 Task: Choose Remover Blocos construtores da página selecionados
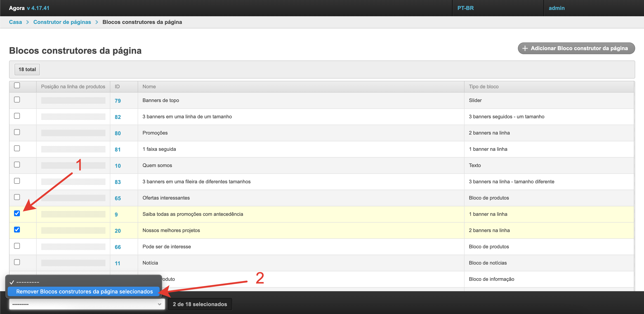click(x=84, y=291)
